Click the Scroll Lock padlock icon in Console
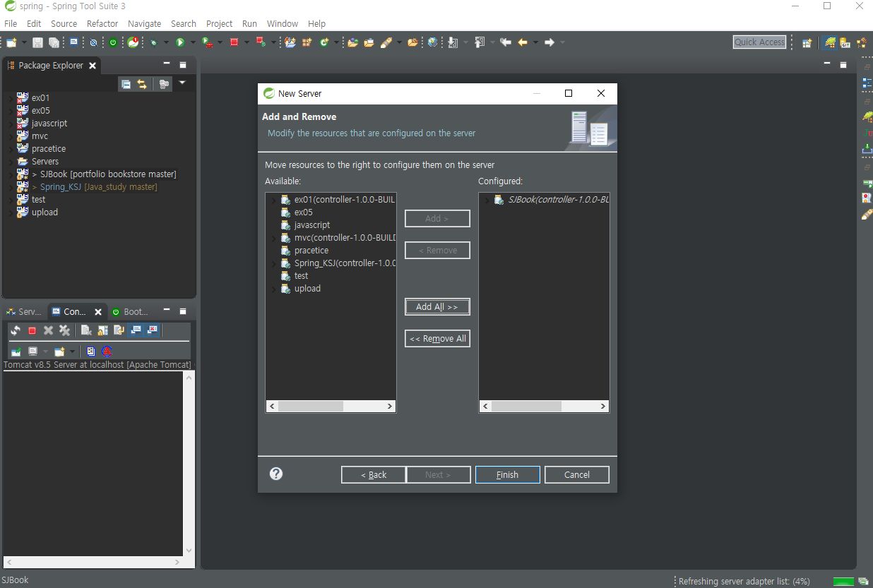Viewport: 873px width, 588px height. (x=102, y=330)
